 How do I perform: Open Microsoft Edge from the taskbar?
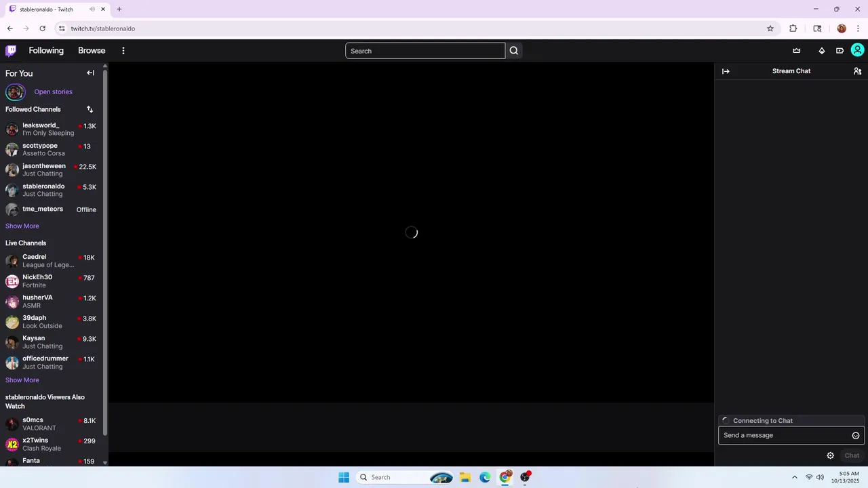coord(485,477)
